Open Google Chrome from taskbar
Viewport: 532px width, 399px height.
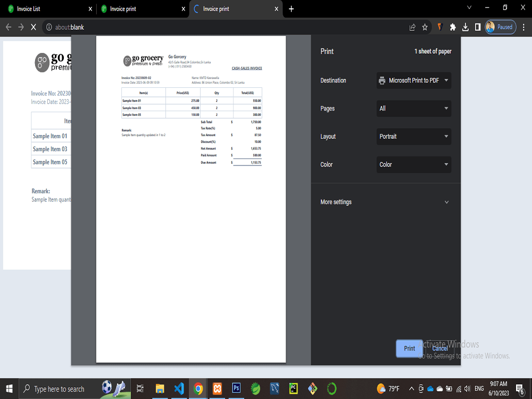(198, 389)
